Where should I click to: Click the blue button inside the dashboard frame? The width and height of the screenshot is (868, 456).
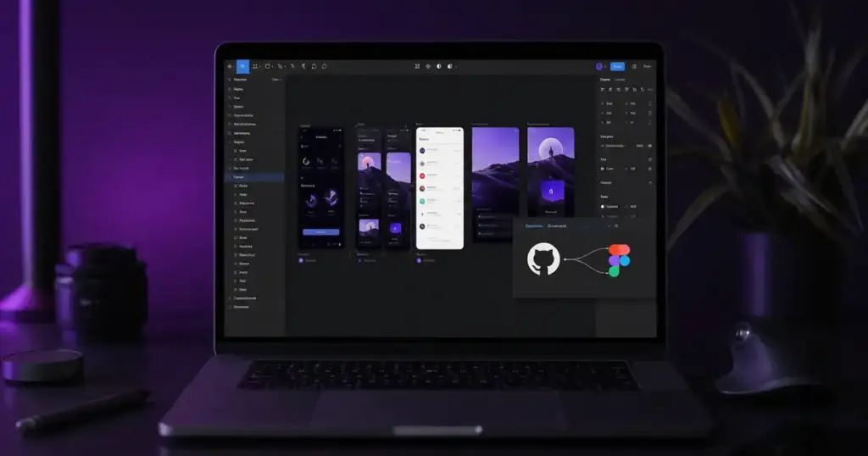pos(321,232)
